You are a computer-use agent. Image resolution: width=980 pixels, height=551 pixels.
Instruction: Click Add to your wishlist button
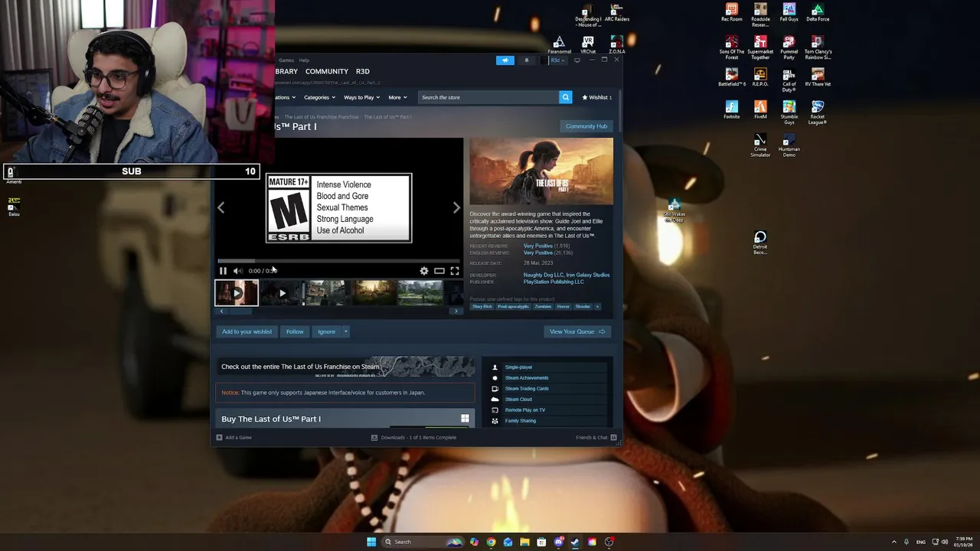tap(247, 331)
